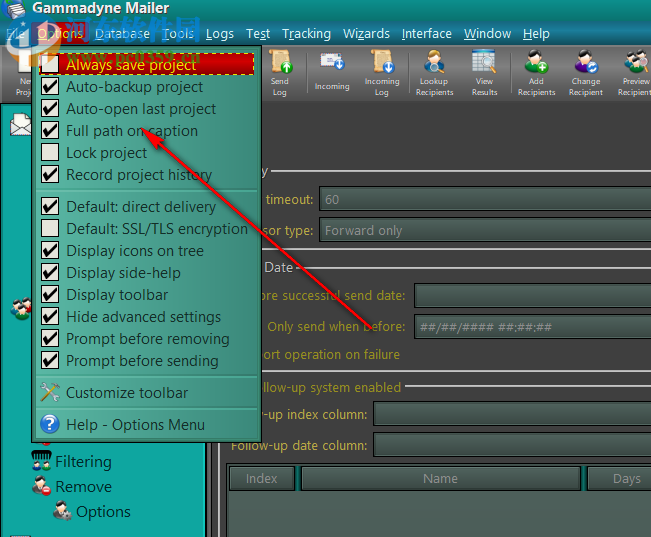The image size is (651, 537).
Task: Open the Help menu
Action: pos(536,34)
